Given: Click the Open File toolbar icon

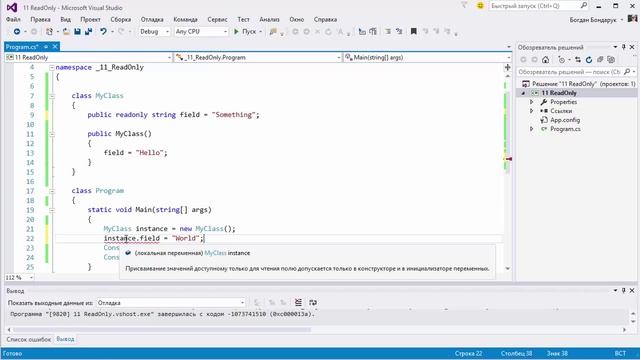Looking at the screenshot, I should [x=66, y=31].
